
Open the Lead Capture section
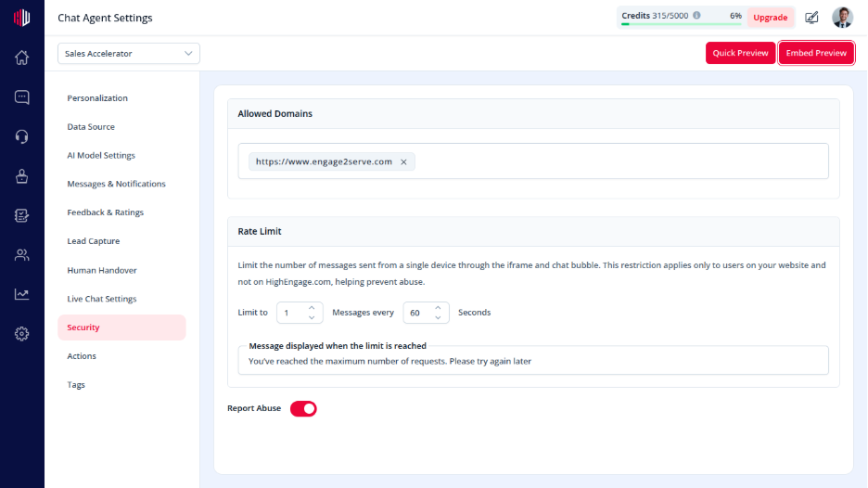pos(93,241)
